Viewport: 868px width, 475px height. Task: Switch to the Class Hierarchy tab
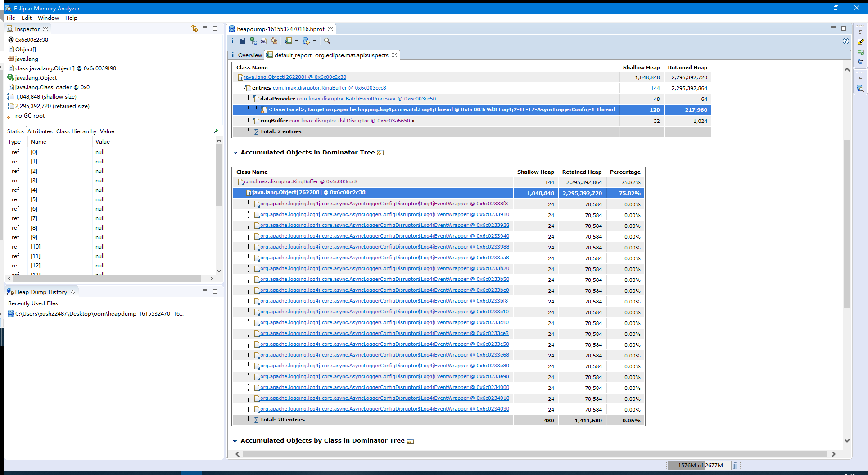(x=76, y=131)
